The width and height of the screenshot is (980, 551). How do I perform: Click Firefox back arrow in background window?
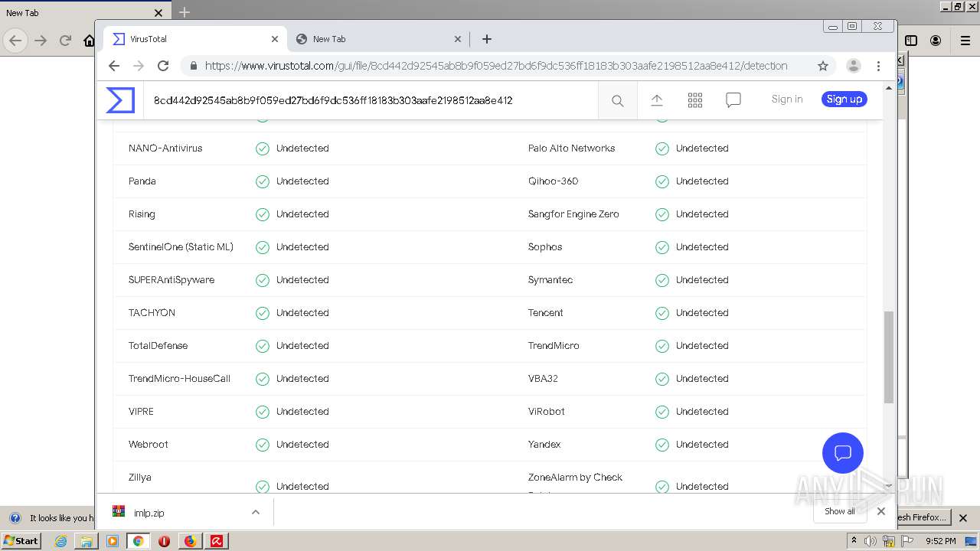coord(15,41)
